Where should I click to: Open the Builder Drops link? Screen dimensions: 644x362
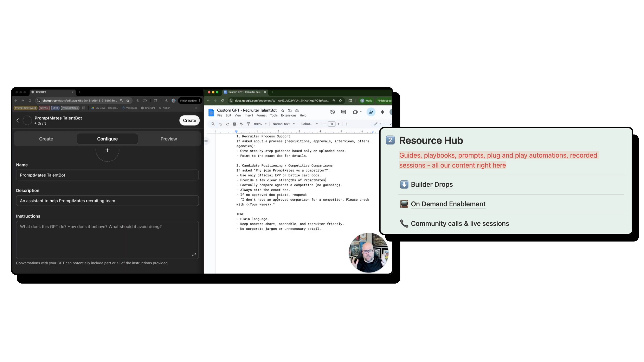click(x=431, y=184)
